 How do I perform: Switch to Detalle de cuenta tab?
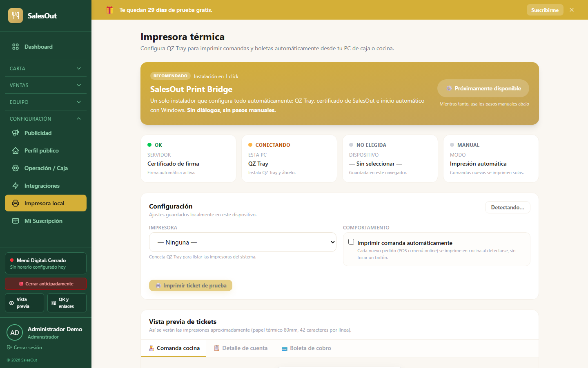click(x=241, y=348)
